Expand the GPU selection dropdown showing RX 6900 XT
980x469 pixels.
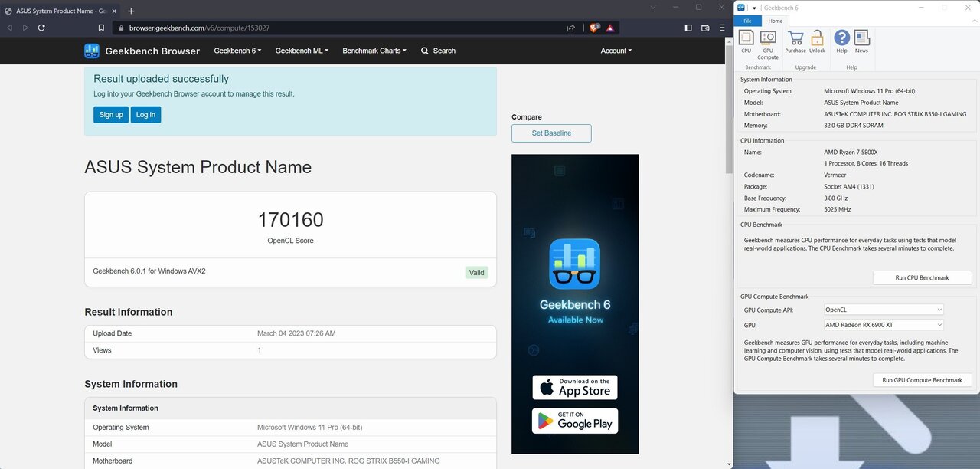tap(883, 325)
